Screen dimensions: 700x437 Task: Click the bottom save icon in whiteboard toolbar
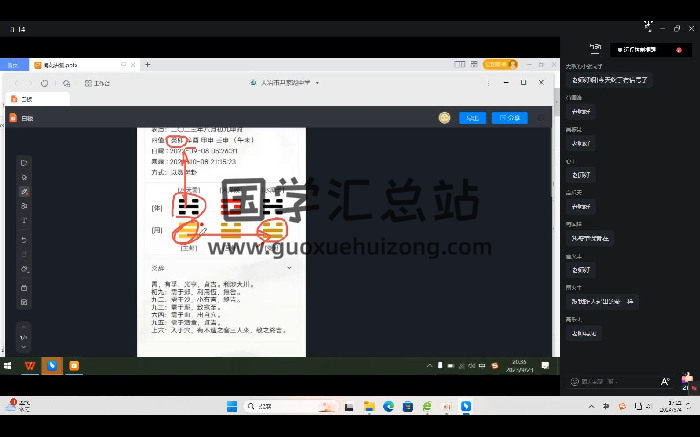(x=25, y=302)
